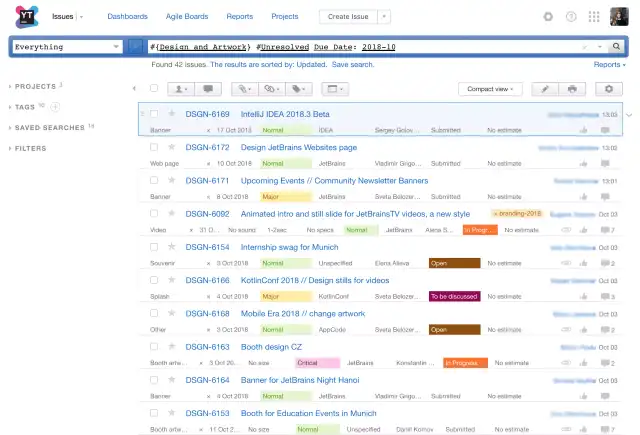This screenshot has width=640, height=435.
Task: Star issue DSGN-6172
Action: [172, 147]
